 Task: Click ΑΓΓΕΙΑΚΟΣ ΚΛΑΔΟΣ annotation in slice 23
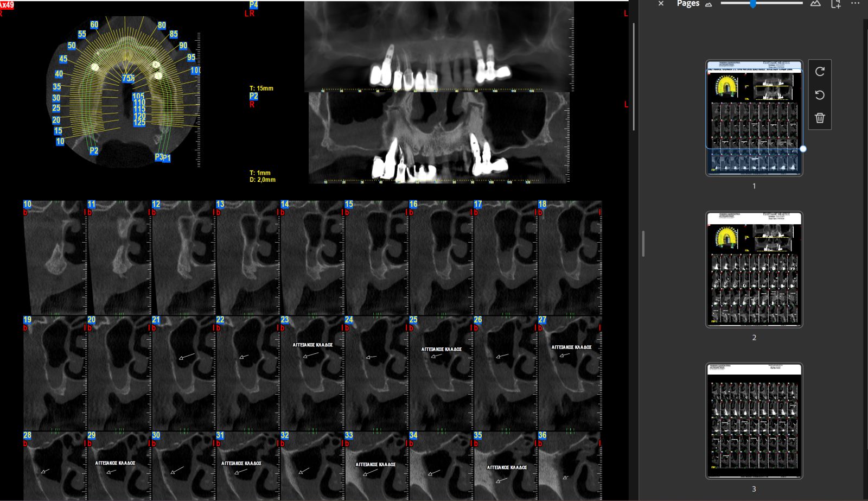point(313,345)
